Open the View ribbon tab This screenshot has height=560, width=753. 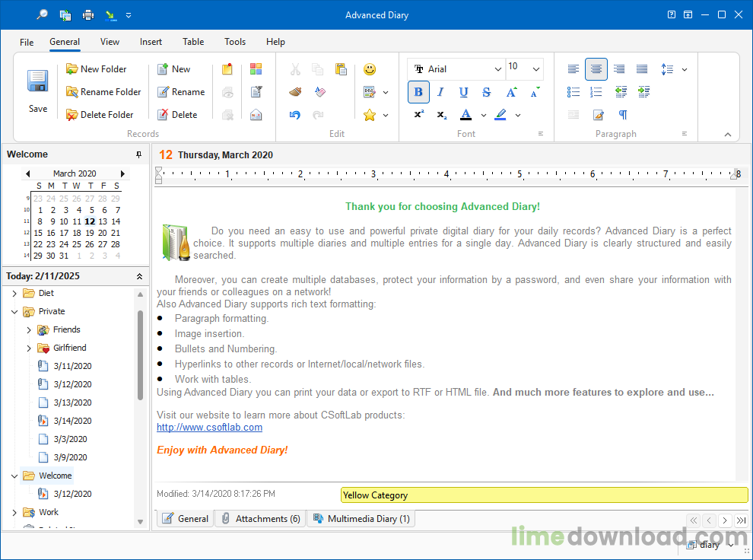[x=110, y=42]
